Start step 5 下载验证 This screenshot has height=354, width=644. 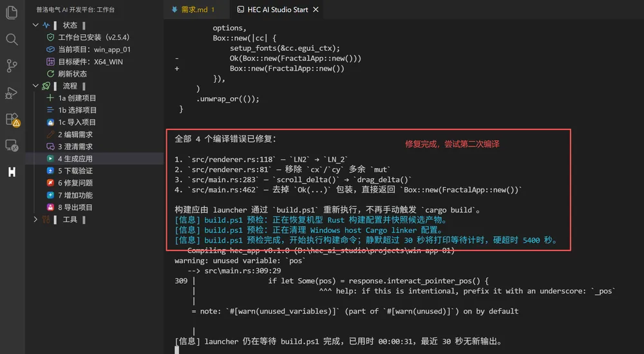pyautogui.click(x=95, y=171)
